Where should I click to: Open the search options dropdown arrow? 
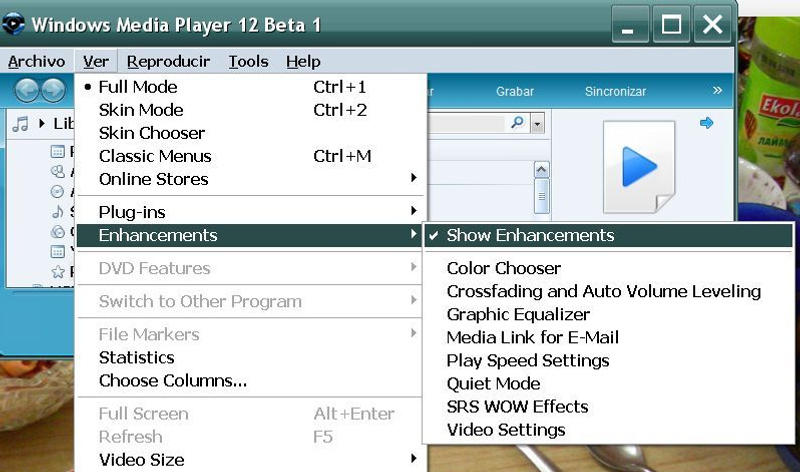[537, 123]
